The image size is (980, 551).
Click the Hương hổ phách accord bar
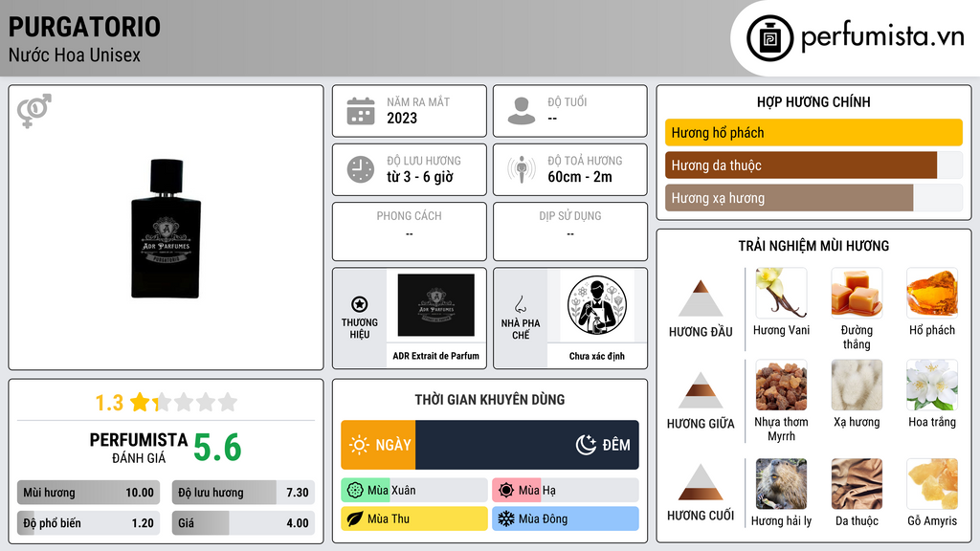(x=813, y=132)
